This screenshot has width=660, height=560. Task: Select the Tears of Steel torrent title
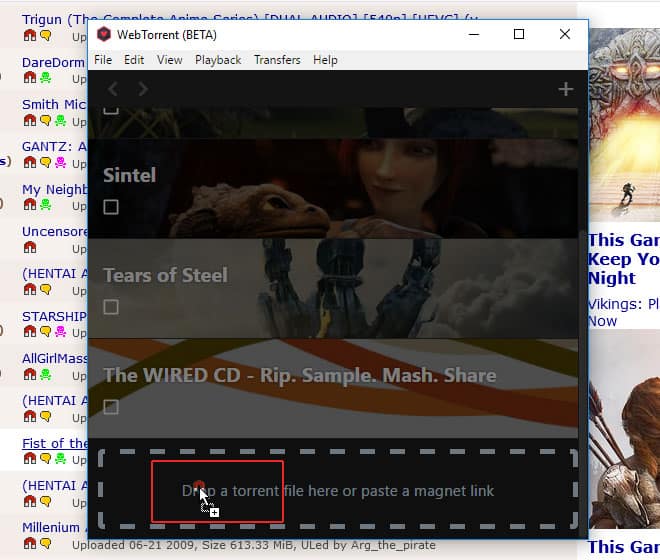pyautogui.click(x=165, y=275)
